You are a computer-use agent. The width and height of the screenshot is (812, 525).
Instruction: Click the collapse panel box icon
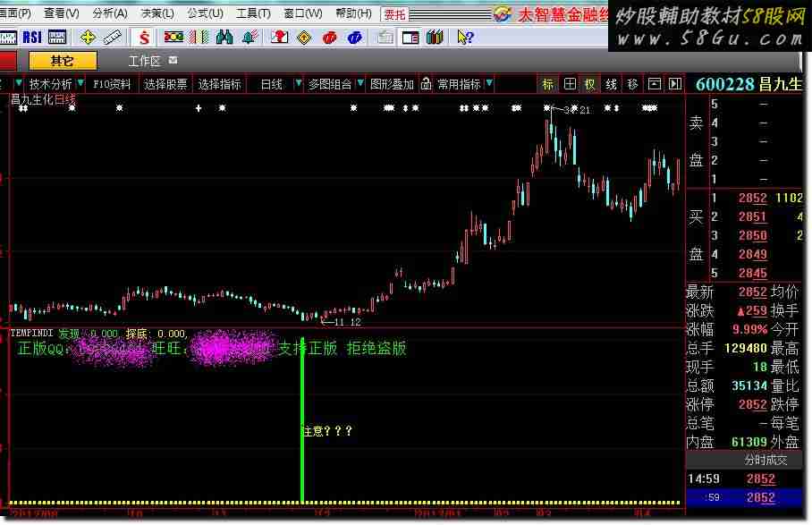[x=654, y=84]
